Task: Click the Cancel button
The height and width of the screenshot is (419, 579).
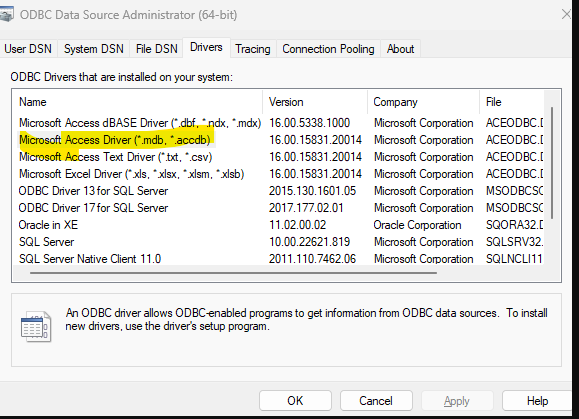Action: point(376,401)
